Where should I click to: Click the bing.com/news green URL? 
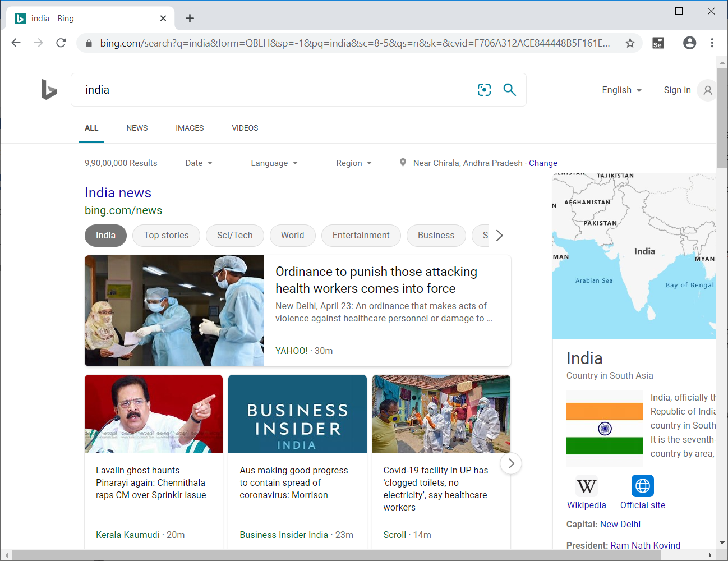point(123,210)
